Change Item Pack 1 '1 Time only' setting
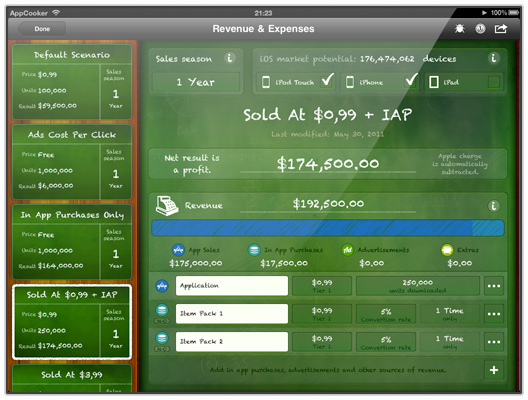Image resolution: width=528 pixels, height=400 pixels. pyautogui.click(x=450, y=314)
